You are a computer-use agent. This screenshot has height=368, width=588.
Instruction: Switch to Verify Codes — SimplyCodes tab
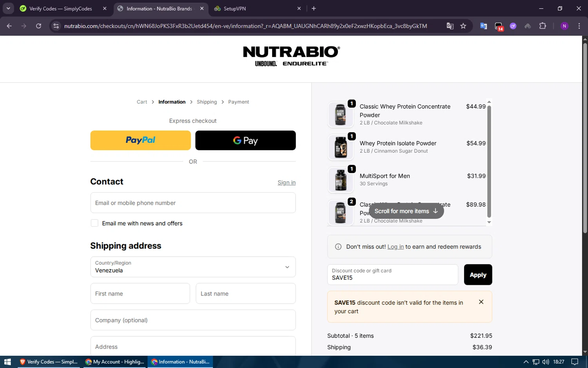point(61,8)
